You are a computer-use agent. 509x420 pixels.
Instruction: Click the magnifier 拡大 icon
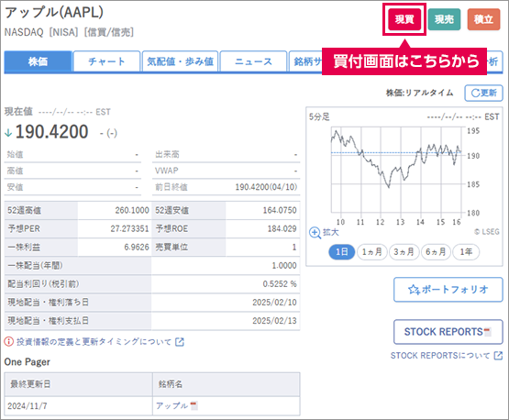pos(315,232)
